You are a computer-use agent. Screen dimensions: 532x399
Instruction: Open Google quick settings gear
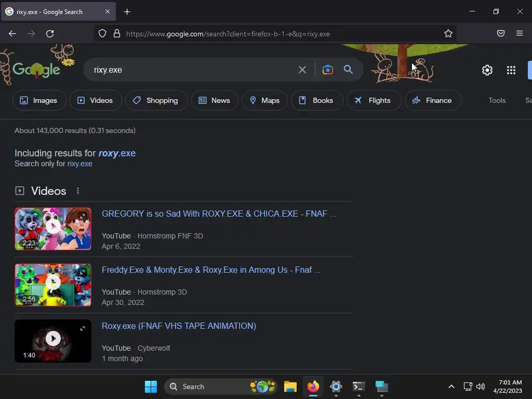pos(487,70)
